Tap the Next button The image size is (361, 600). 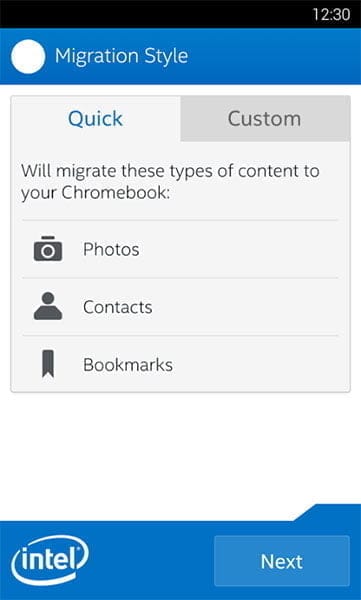282,561
